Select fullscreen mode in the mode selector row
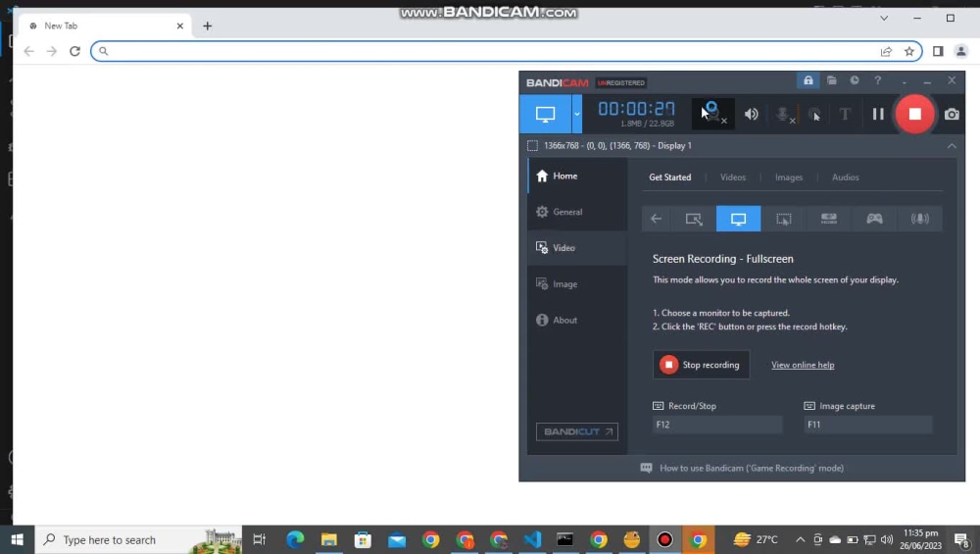The image size is (980, 554). (x=738, y=219)
